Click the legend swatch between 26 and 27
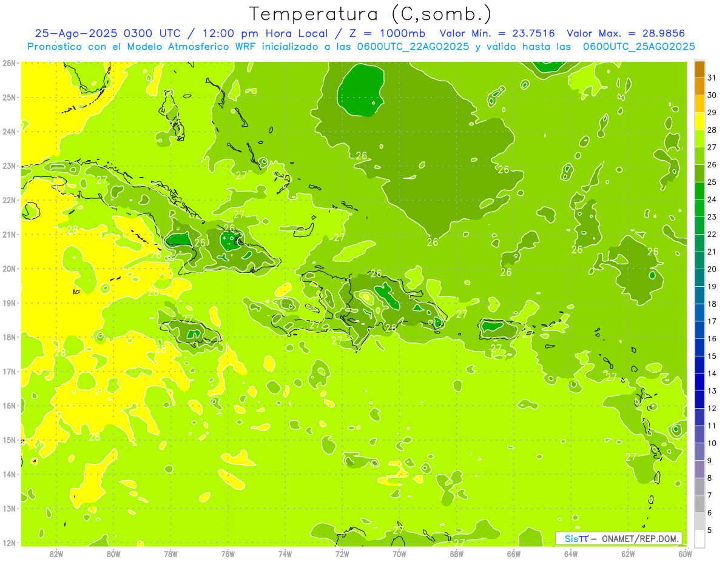The height and width of the screenshot is (562, 728). (699, 156)
